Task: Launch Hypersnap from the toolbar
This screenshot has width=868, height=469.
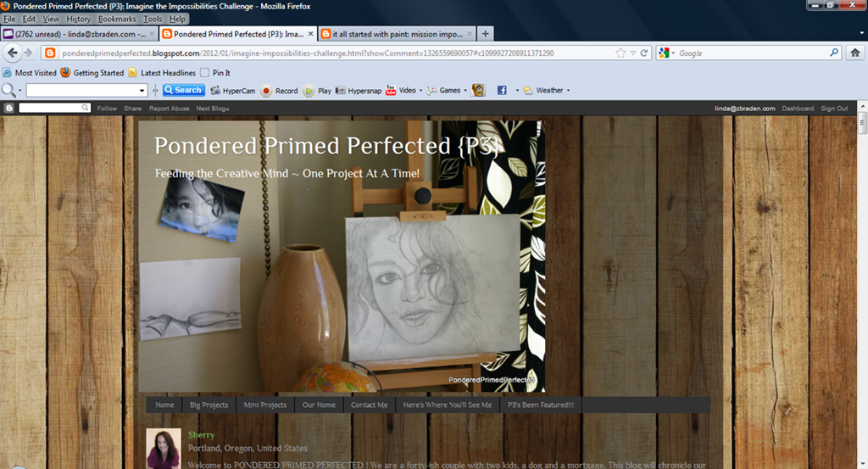Action: click(341, 90)
